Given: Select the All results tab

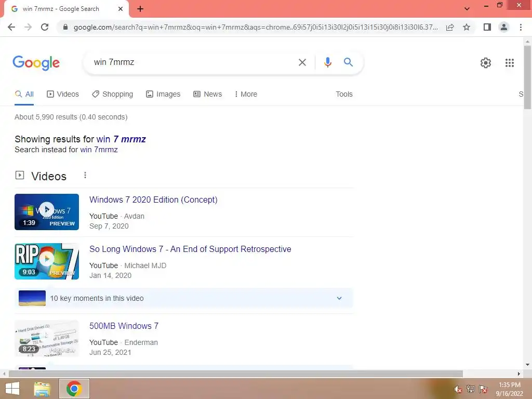Looking at the screenshot, I should 24,94.
